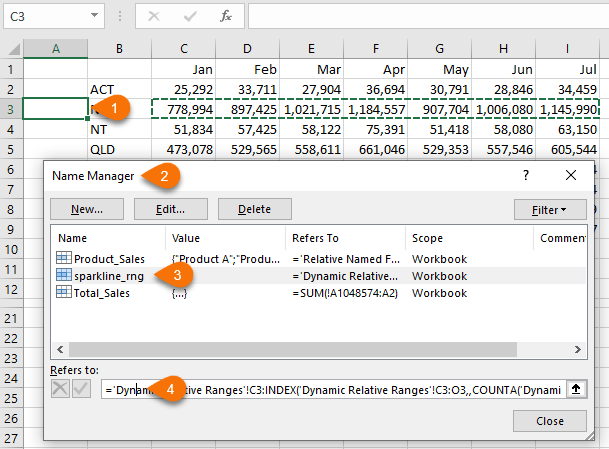Click the May header cell

click(x=439, y=69)
